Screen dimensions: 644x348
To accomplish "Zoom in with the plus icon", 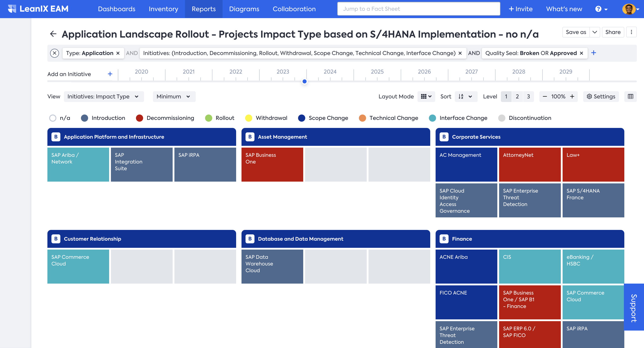I will 572,96.
